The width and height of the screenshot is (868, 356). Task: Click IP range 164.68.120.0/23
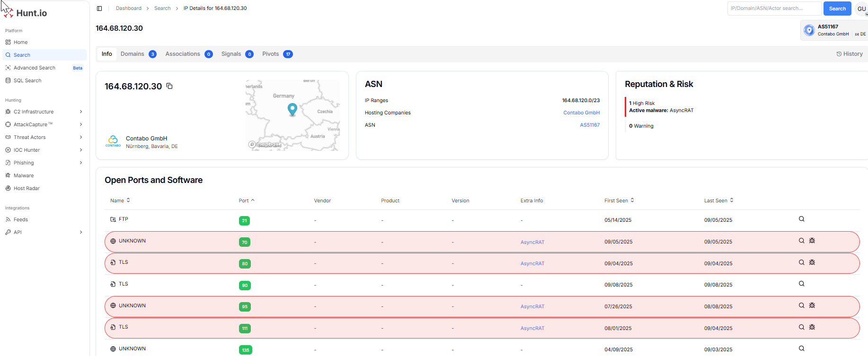[x=581, y=100]
